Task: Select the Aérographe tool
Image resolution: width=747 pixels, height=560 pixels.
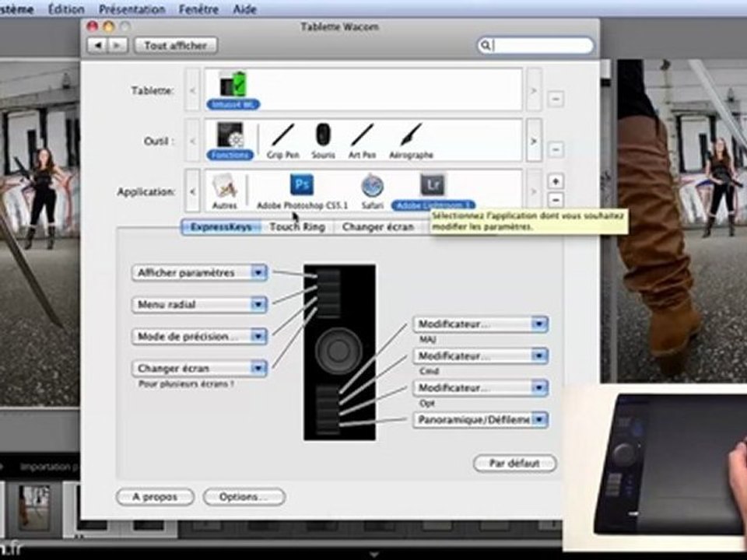Action: point(411,141)
